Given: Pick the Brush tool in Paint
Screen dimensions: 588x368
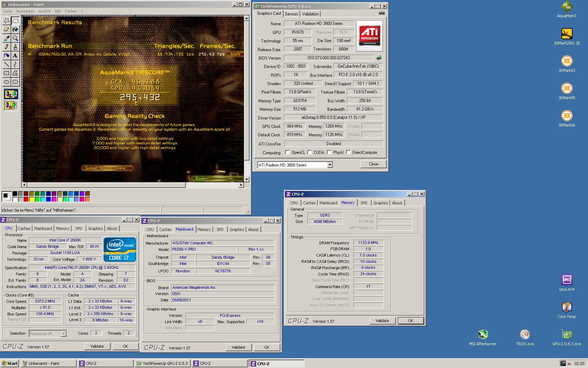Looking at the screenshot, I should tap(15, 47).
